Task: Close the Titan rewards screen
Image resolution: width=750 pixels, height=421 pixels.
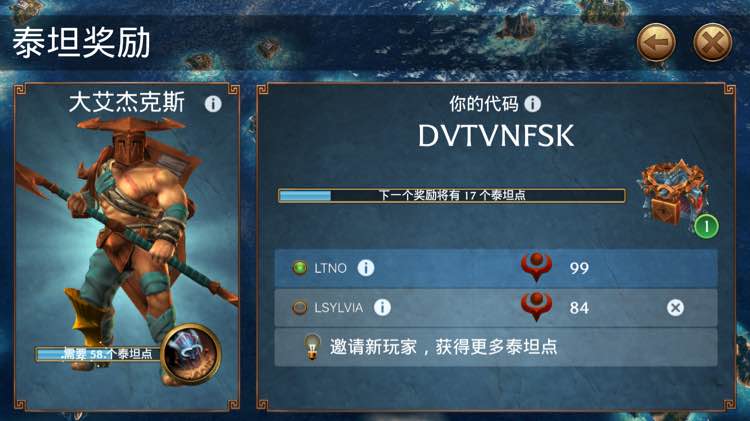Action: point(712,43)
